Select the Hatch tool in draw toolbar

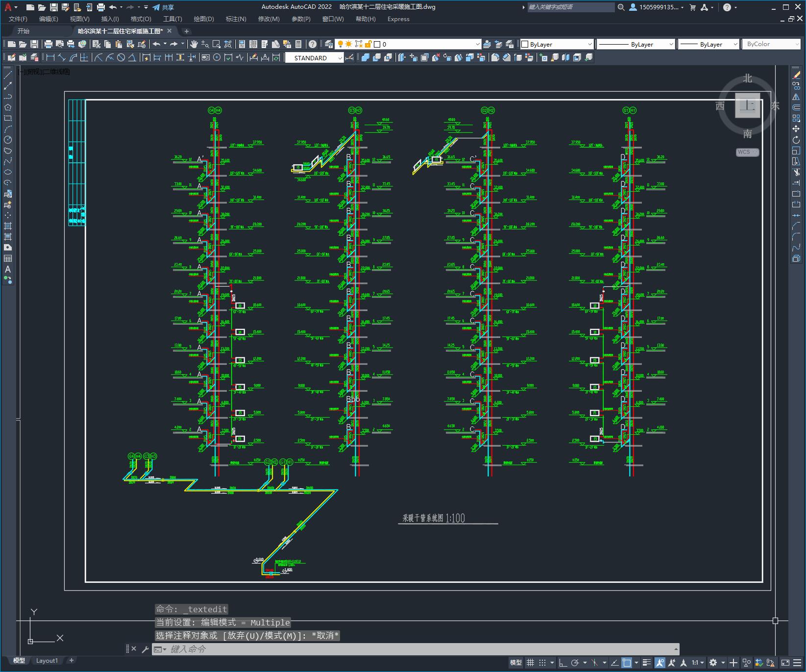8,226
